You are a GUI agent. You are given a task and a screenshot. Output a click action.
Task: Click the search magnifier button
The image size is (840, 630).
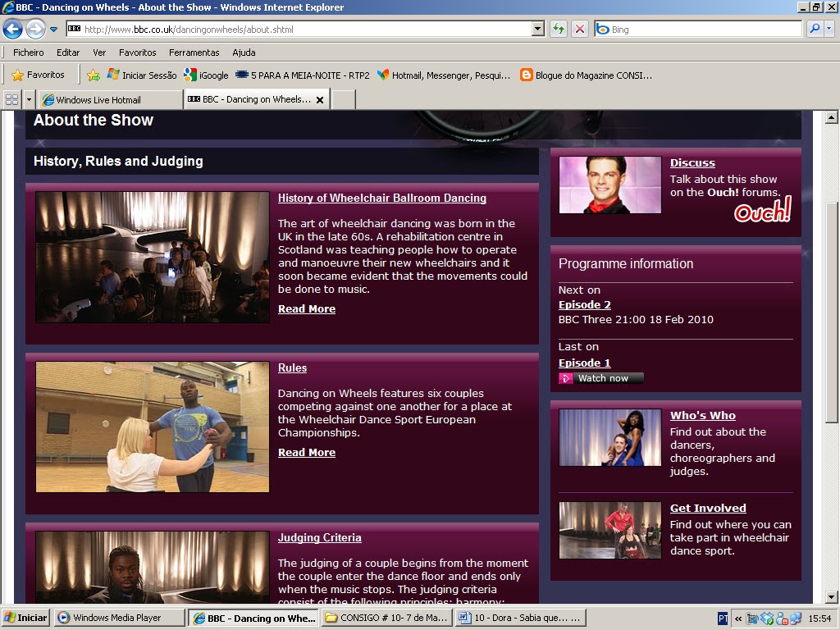[x=815, y=29]
